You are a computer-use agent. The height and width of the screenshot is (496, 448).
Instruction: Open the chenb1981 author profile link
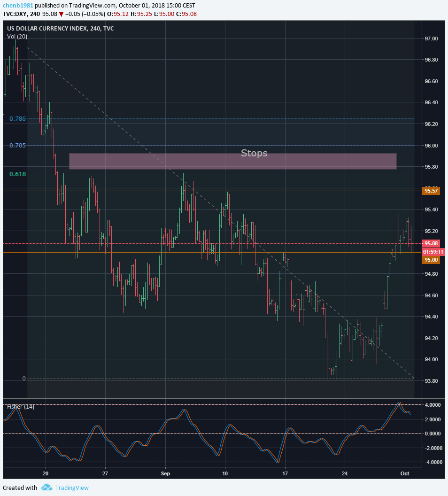[18, 5]
